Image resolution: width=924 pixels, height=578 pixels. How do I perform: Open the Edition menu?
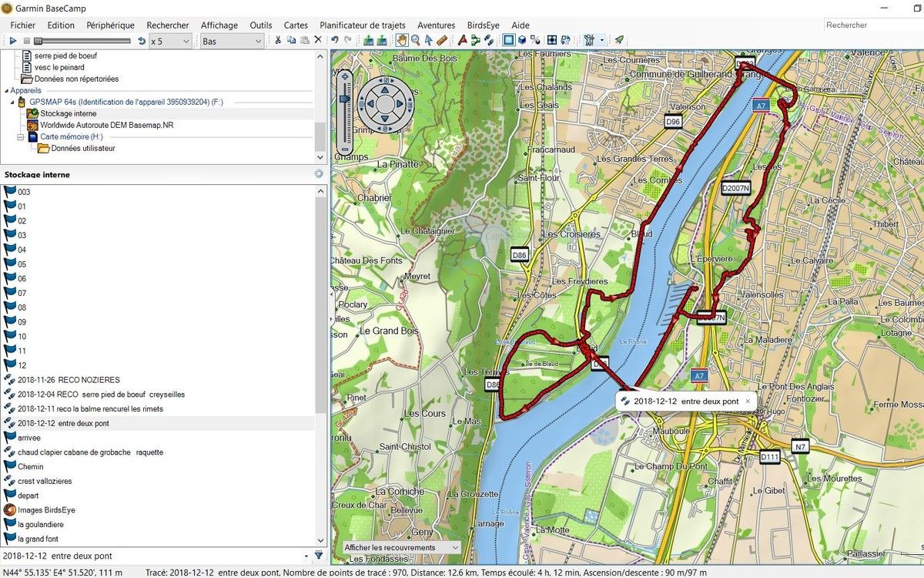61,25
